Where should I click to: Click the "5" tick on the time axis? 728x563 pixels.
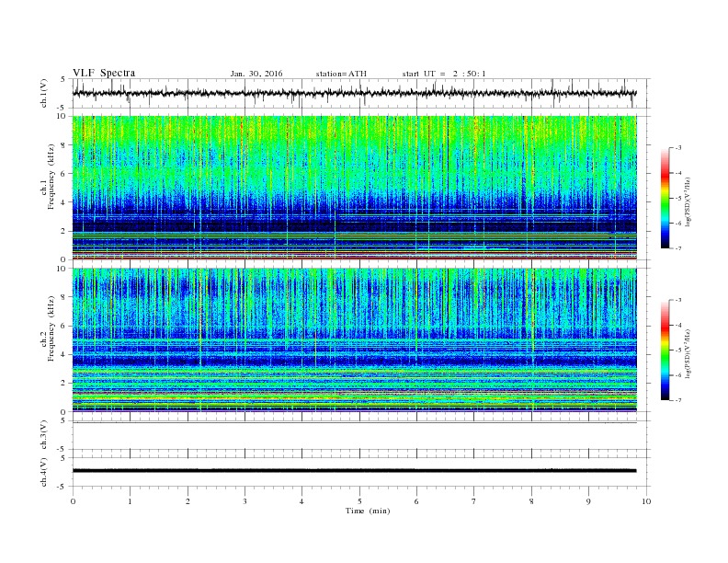click(x=359, y=501)
